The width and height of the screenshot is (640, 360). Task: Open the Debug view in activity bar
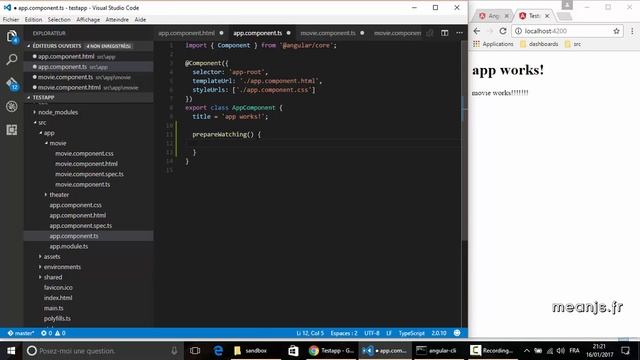coord(12,107)
